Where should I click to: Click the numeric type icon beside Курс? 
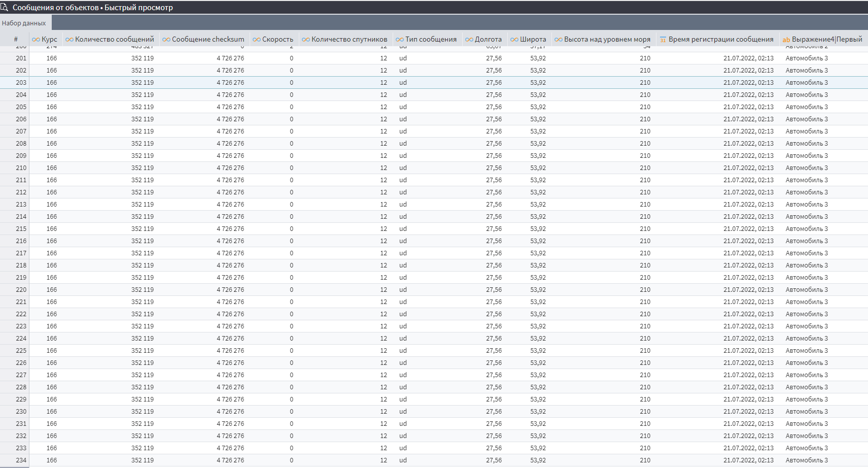[36, 40]
